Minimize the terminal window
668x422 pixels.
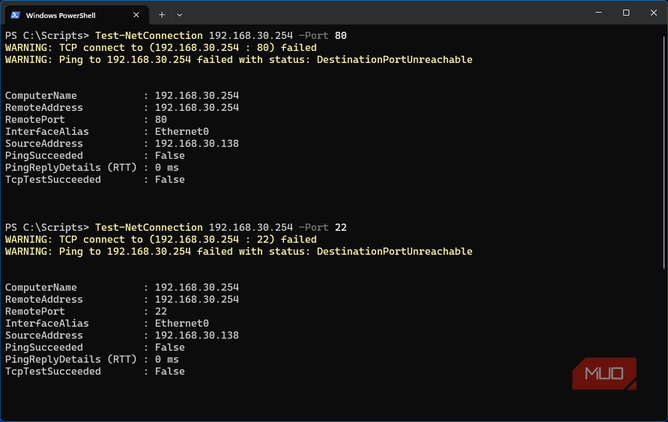point(599,13)
